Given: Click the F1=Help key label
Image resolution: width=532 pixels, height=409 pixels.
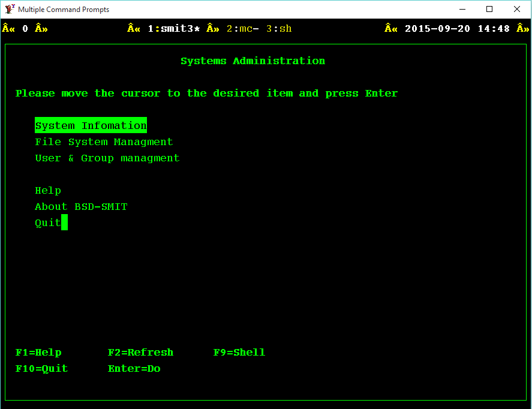Looking at the screenshot, I should (x=38, y=353).
